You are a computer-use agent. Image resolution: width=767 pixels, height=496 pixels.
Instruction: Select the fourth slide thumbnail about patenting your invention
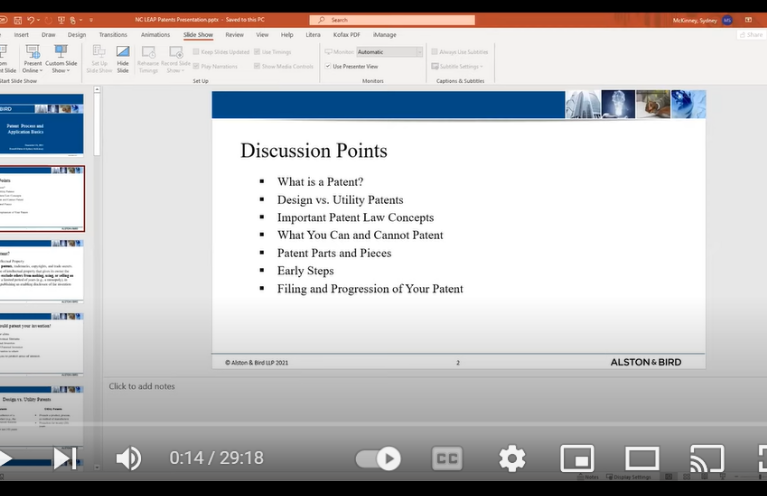tap(42, 345)
